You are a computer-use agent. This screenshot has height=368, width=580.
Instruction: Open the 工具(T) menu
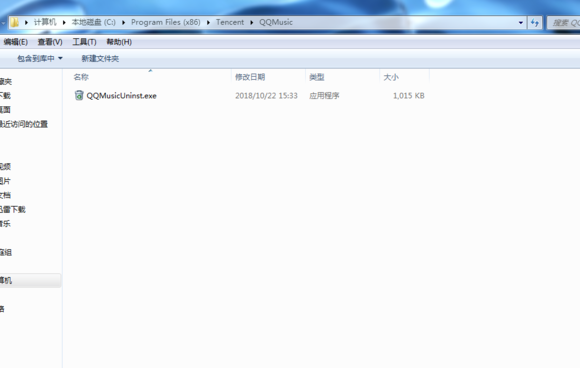[x=84, y=42]
